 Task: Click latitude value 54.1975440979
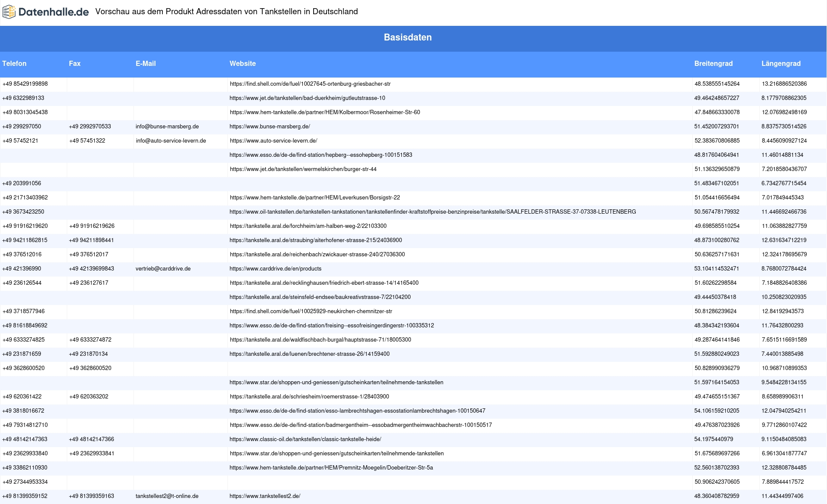[x=714, y=439]
